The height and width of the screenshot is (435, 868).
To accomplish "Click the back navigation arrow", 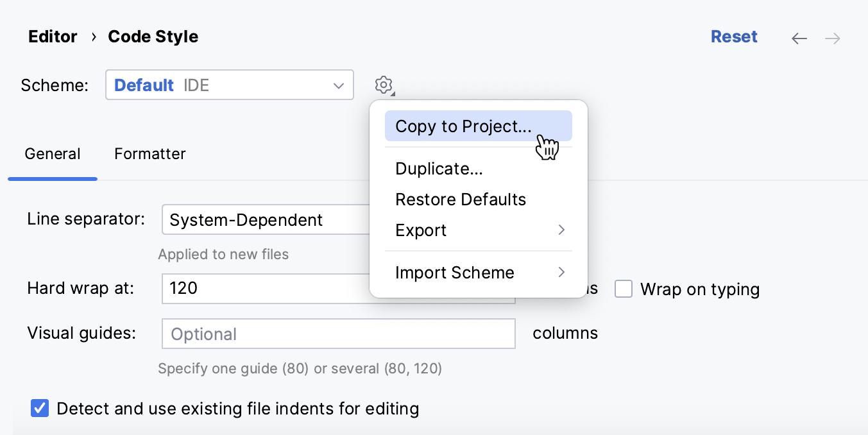I will (799, 38).
